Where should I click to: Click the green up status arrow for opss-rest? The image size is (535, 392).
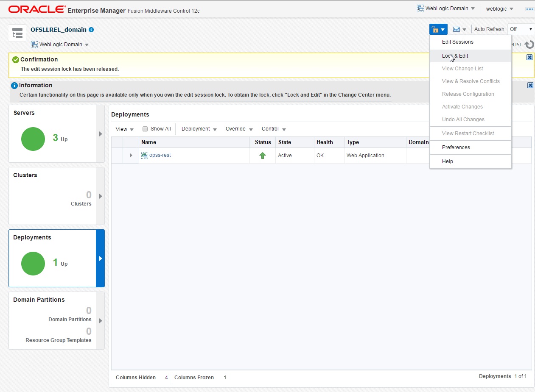tap(263, 156)
